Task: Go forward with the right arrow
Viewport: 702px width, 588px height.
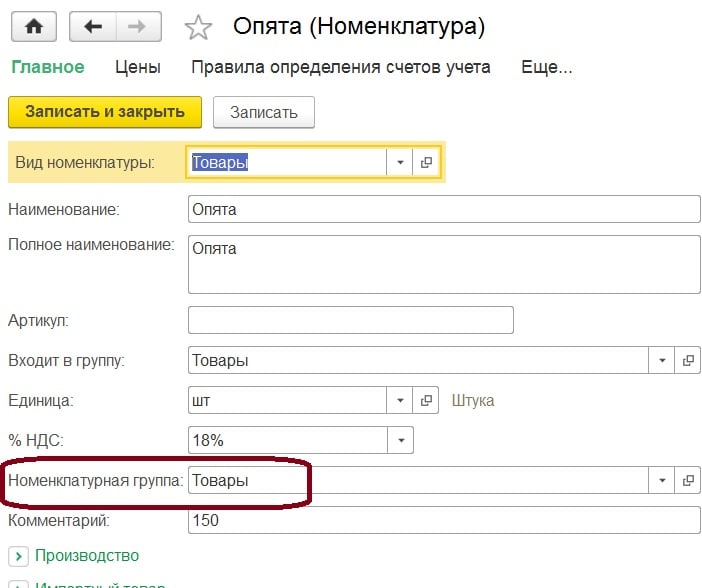Action: click(x=140, y=27)
